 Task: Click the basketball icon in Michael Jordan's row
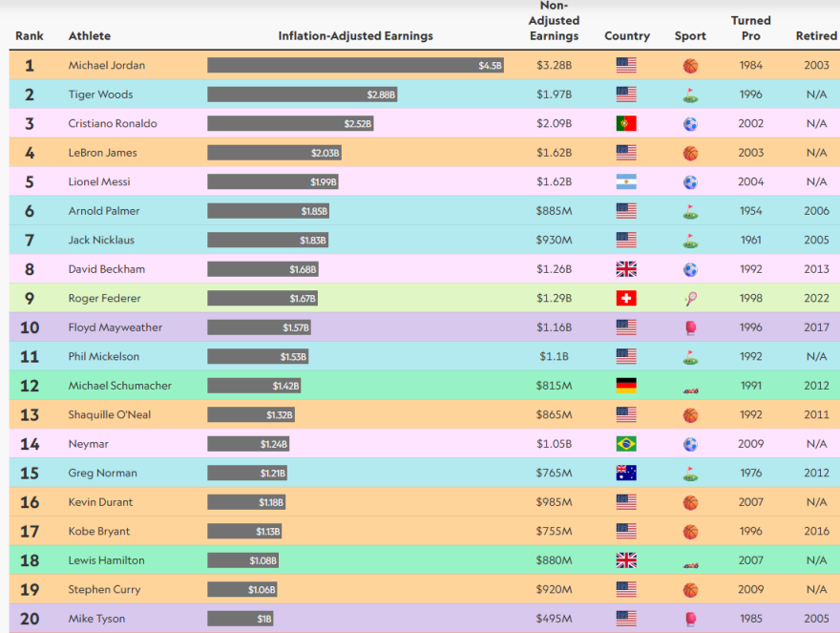690,66
